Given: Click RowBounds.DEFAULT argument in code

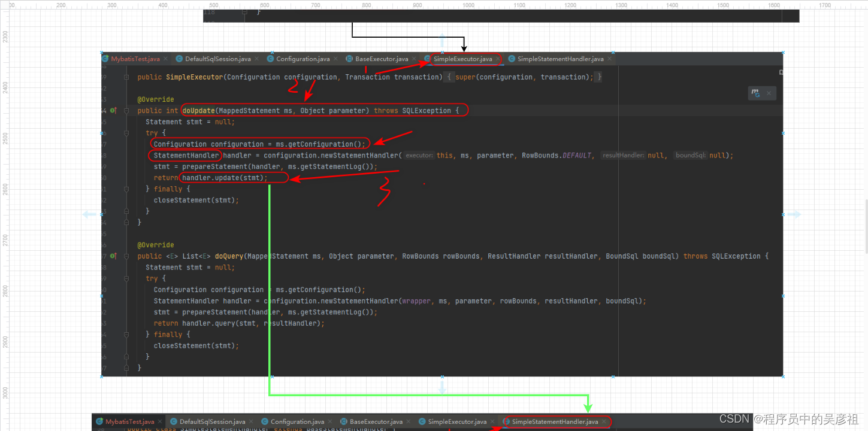Looking at the screenshot, I should point(557,155).
